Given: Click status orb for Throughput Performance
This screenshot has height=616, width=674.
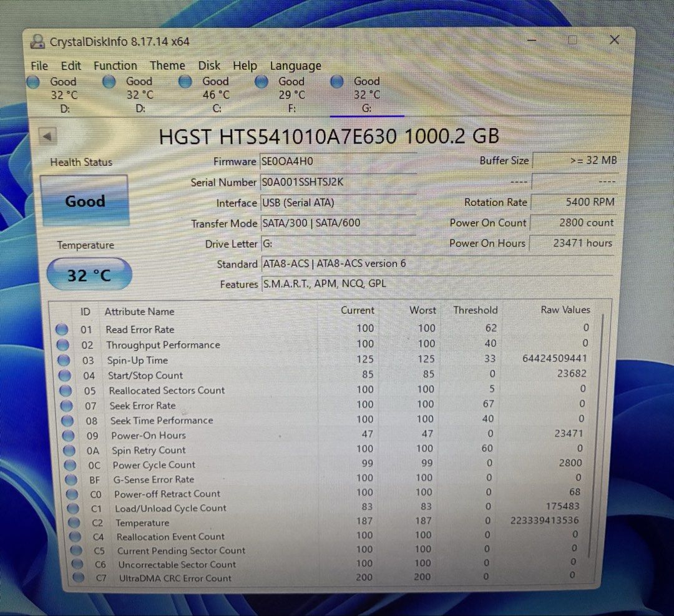Looking at the screenshot, I should (x=62, y=345).
